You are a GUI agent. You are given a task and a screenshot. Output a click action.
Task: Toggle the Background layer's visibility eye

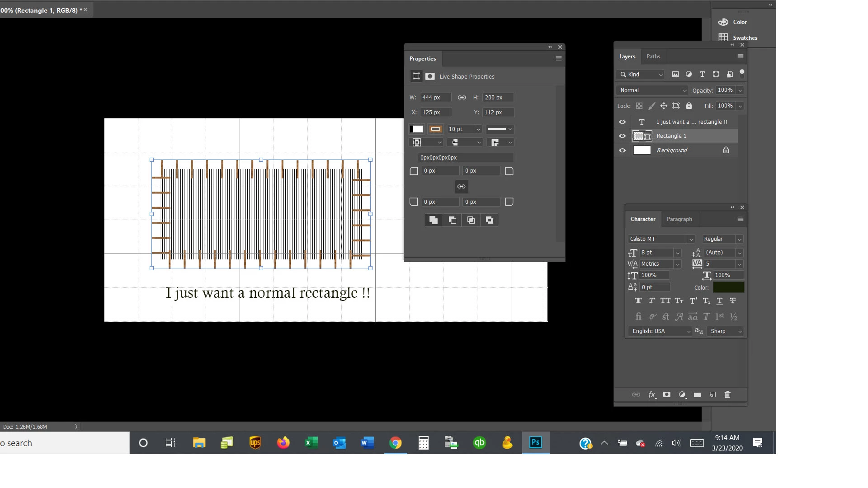point(622,150)
